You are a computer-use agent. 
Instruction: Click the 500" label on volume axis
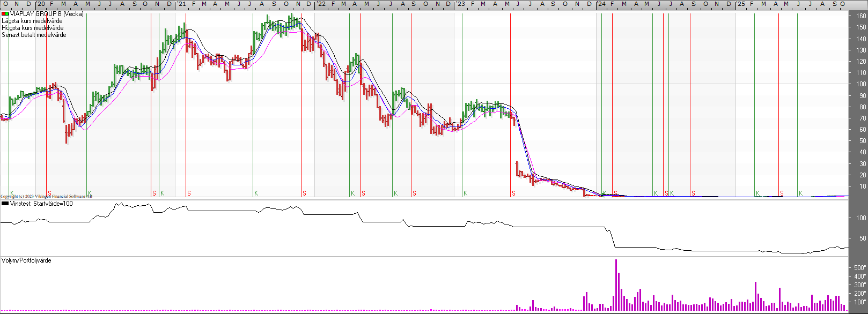coord(860,267)
